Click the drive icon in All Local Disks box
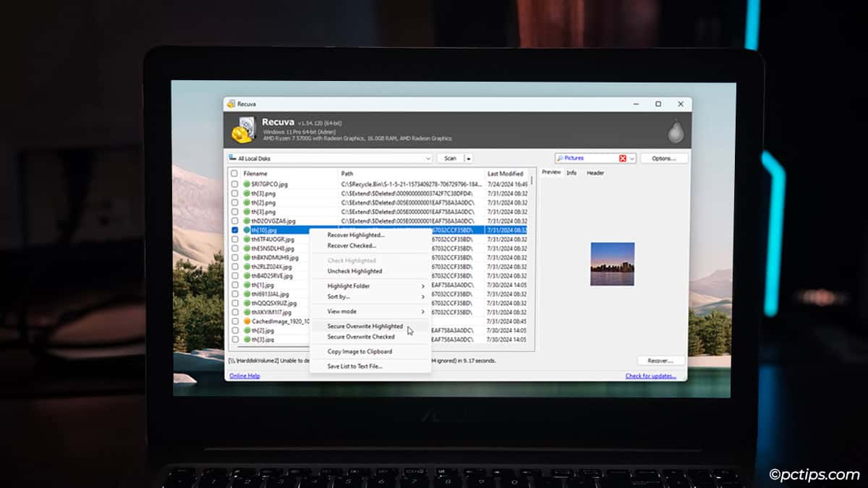 (232, 157)
